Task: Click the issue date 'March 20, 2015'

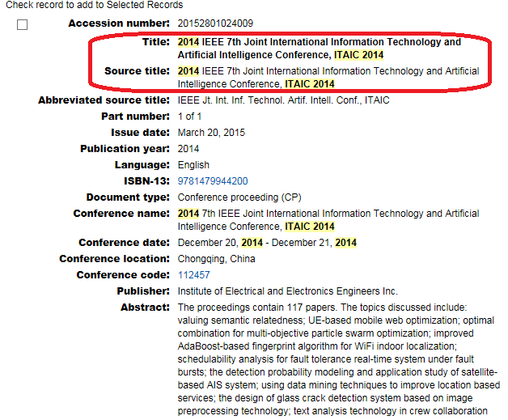Action: [x=211, y=133]
